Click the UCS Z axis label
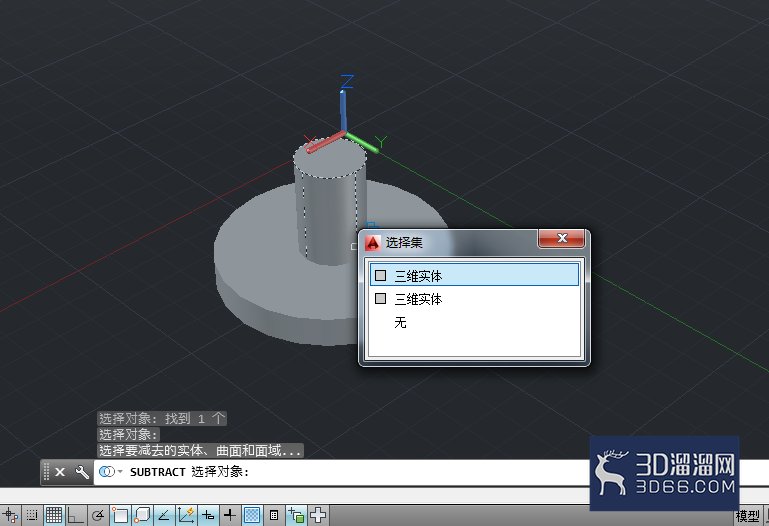769x526 pixels. (347, 81)
